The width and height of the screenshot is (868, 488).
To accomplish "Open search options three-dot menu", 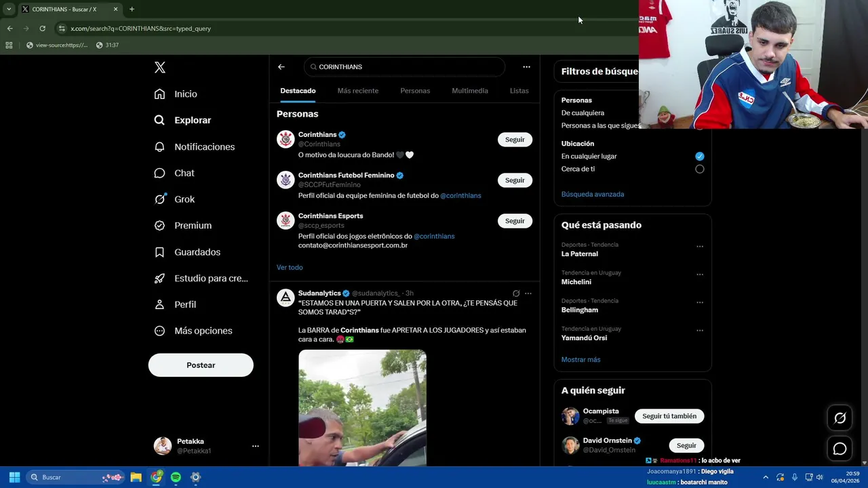I will (x=526, y=67).
